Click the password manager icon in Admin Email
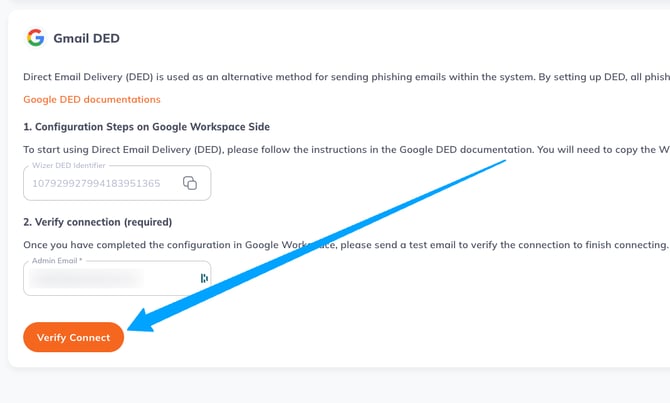Image resolution: width=670 pixels, height=403 pixels. coord(204,278)
